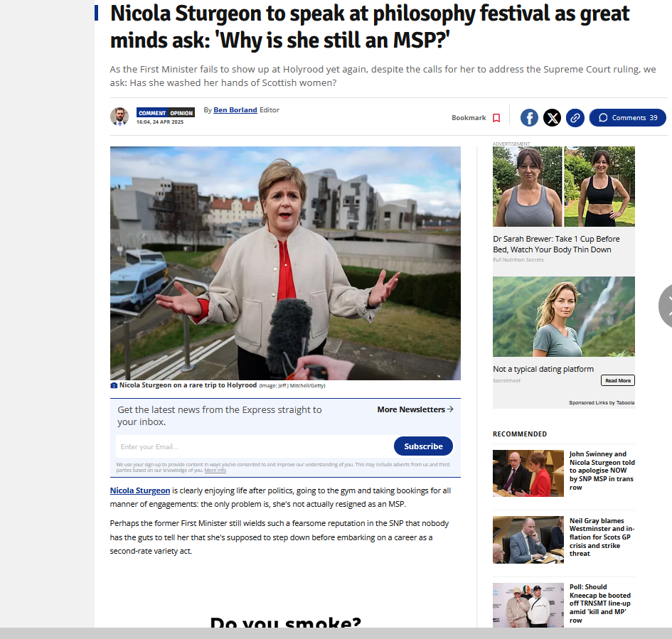Click Ben Borland author avatar
This screenshot has height=639, width=672.
tap(119, 116)
